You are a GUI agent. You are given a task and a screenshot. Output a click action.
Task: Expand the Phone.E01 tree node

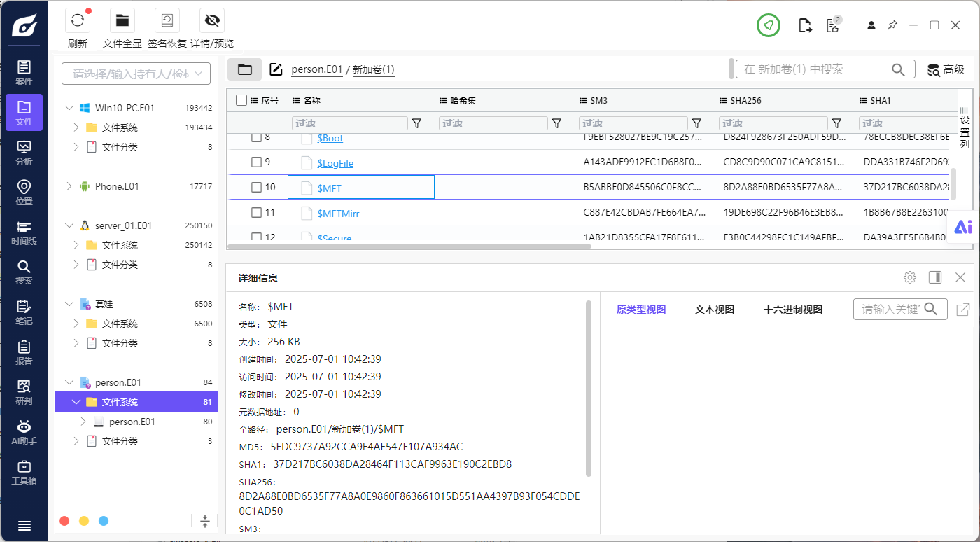point(69,186)
